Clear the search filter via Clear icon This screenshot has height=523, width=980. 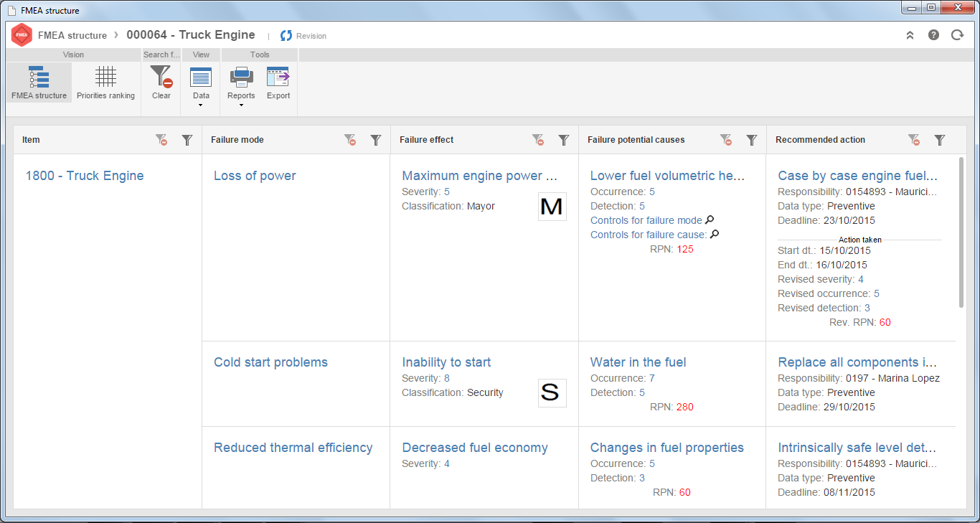coord(161,83)
